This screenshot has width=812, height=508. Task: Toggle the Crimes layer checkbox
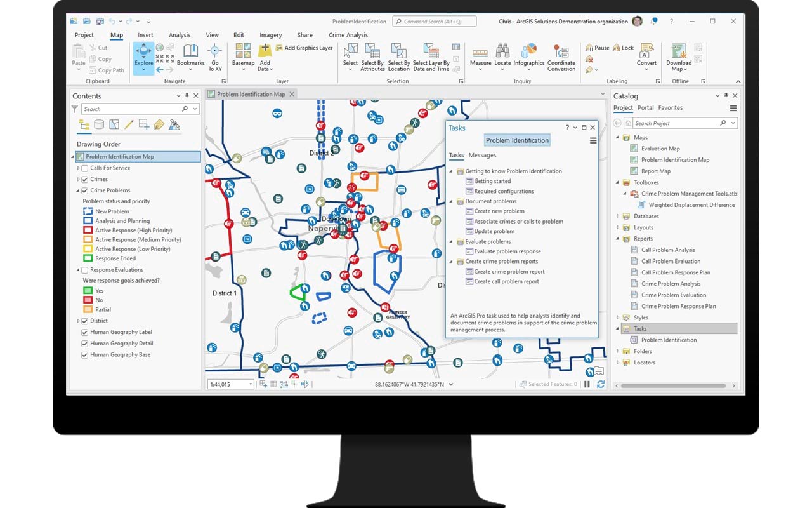85,179
